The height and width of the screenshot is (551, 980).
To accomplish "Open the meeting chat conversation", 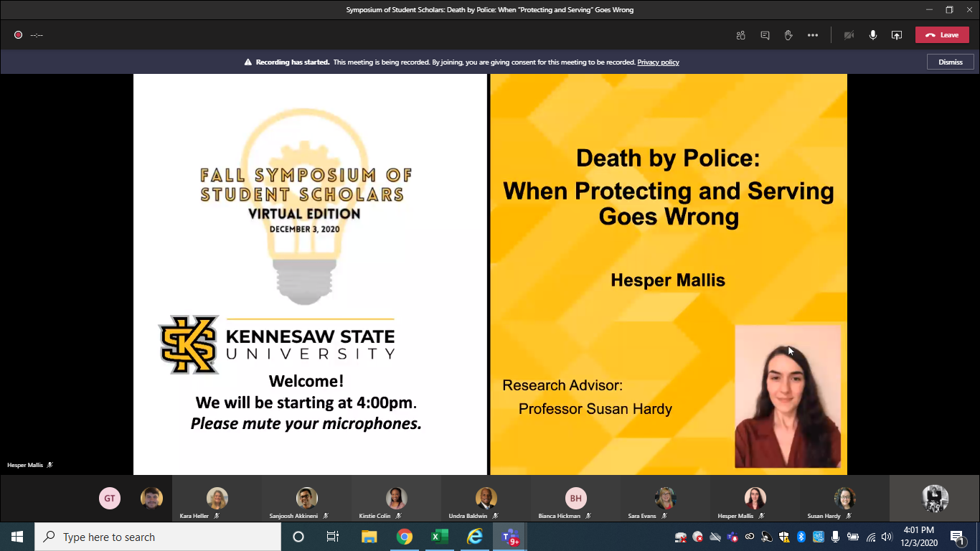I will click(765, 35).
